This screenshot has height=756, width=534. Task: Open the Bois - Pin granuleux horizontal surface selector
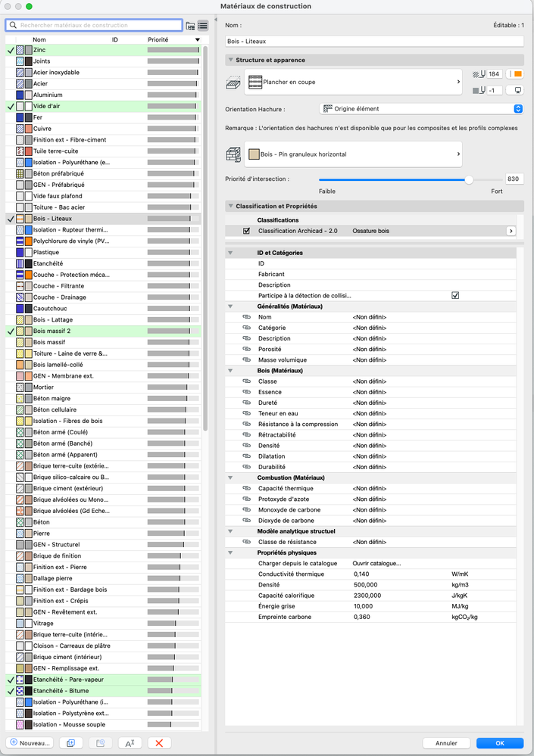(353, 154)
